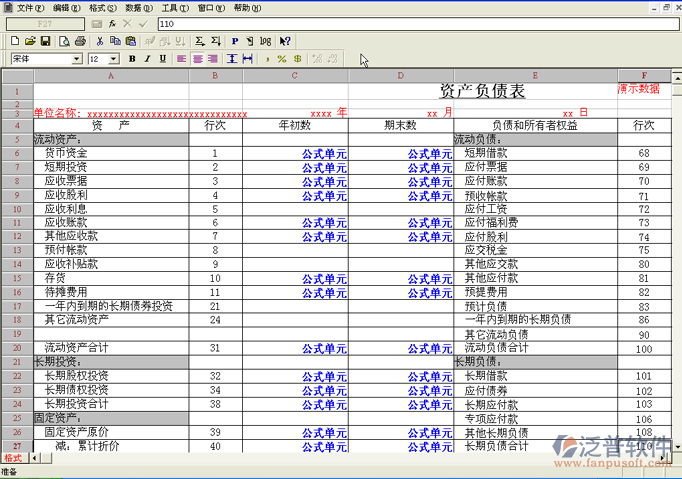Click the Cut scissors icon

point(100,41)
